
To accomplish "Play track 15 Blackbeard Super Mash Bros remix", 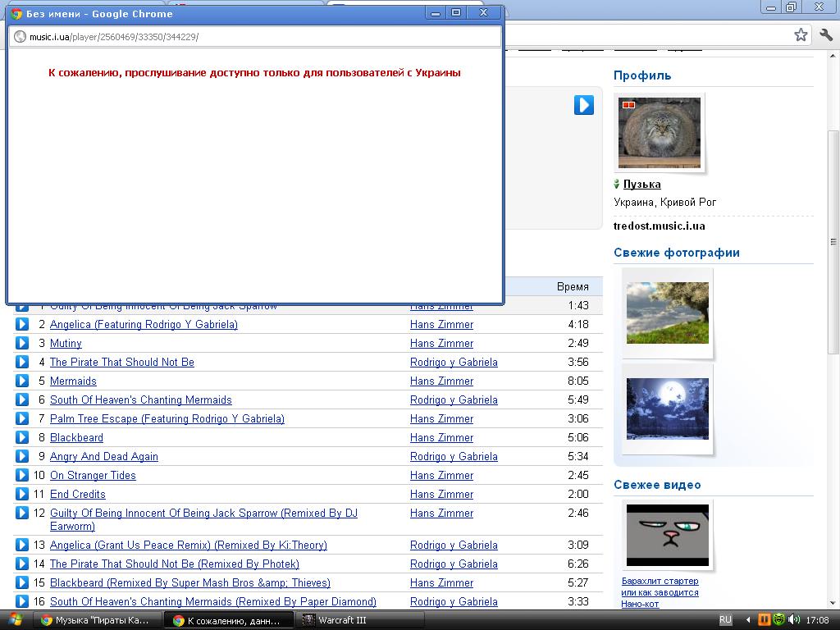I will tap(22, 582).
